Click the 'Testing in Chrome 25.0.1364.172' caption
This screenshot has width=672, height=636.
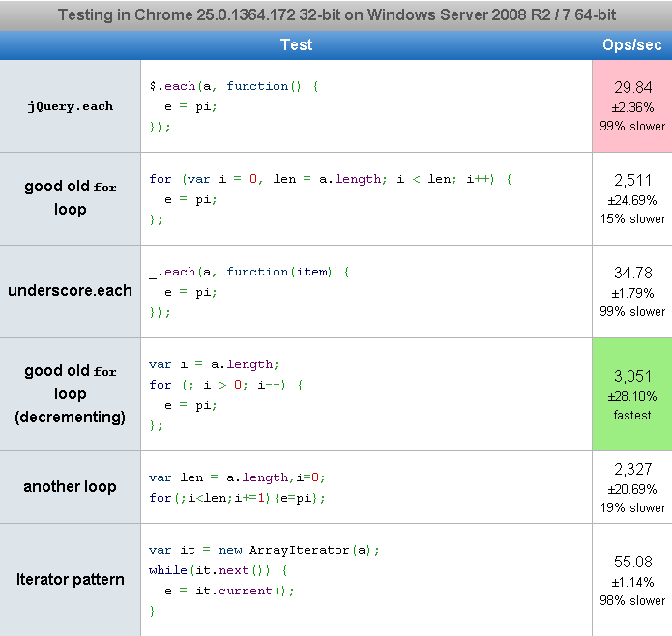pos(336,15)
